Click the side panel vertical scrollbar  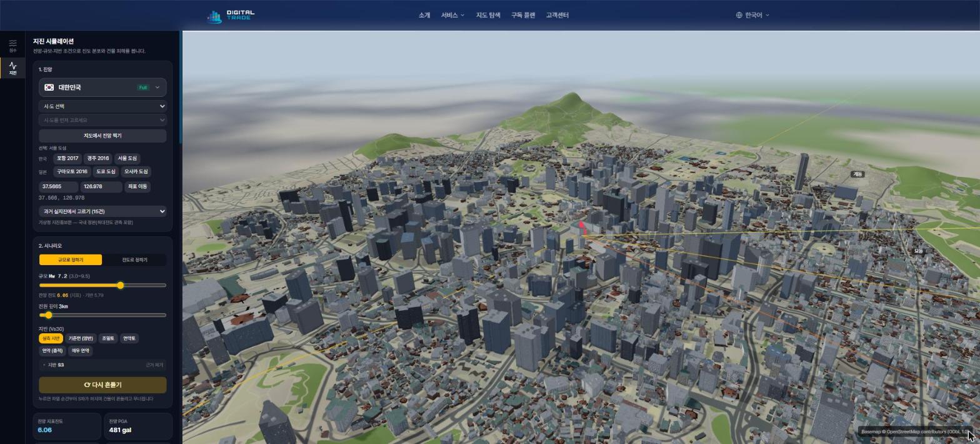181,88
